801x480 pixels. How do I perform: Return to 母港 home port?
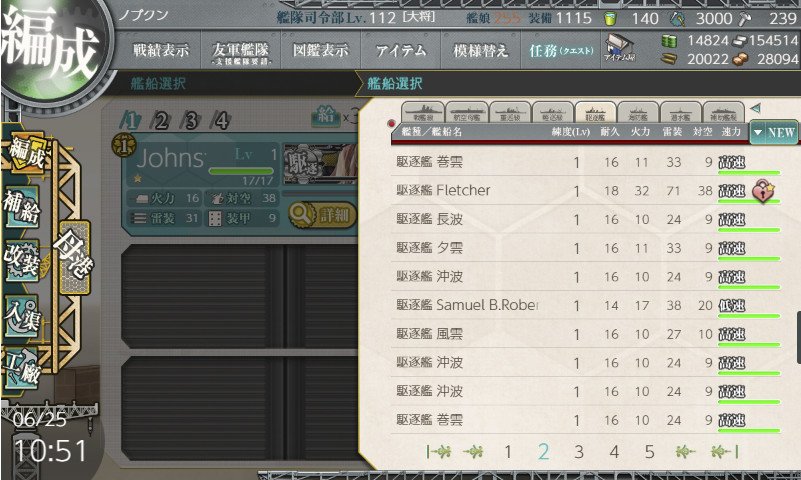[75, 257]
